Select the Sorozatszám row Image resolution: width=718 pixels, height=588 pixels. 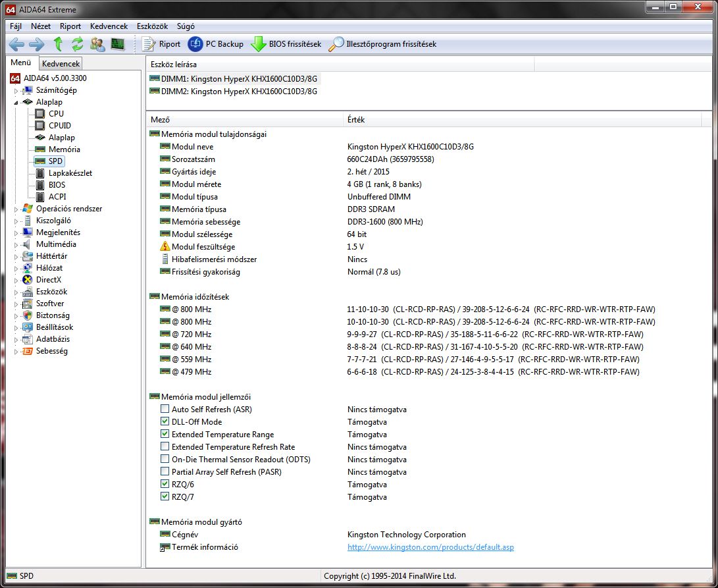tap(297, 159)
